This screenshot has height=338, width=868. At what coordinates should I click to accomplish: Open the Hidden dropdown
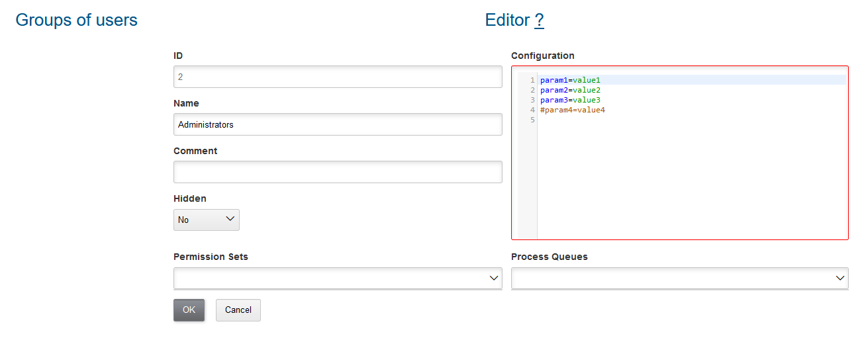206,220
